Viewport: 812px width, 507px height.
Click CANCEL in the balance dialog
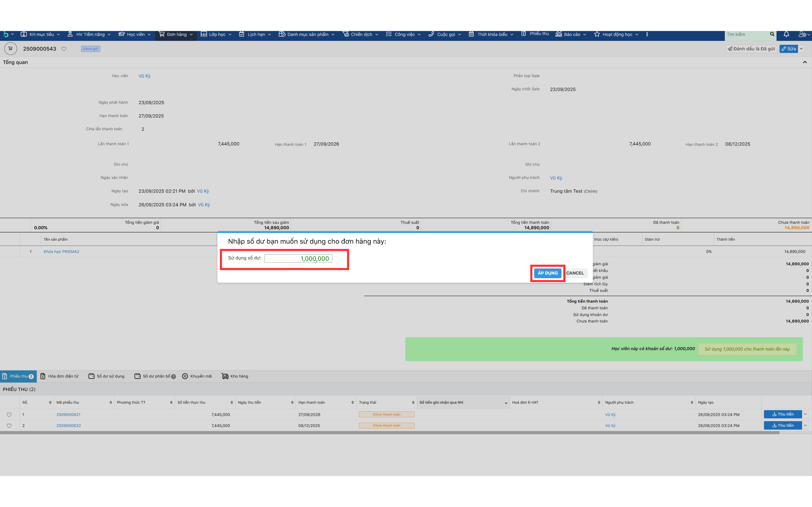coord(575,273)
